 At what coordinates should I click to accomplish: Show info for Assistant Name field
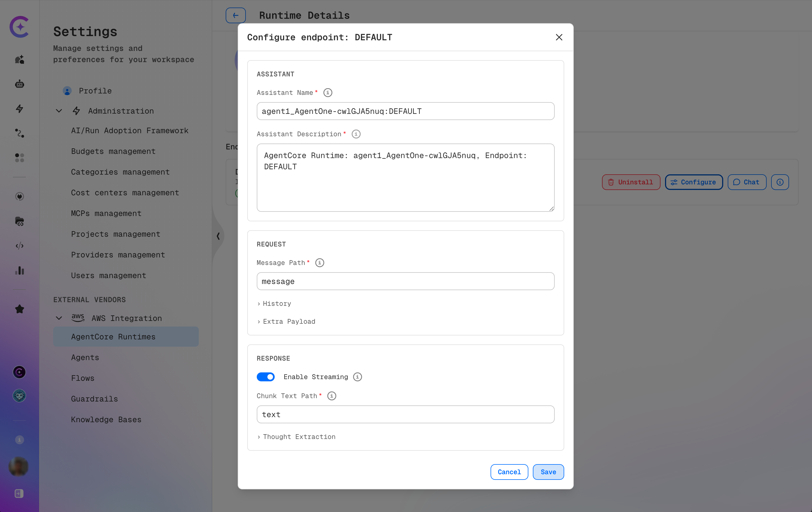328,93
